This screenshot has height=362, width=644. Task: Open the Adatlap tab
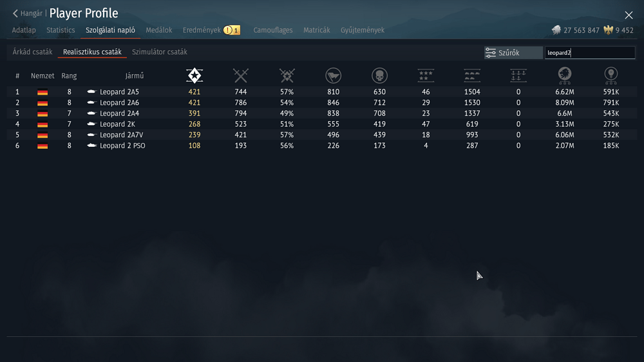(24, 30)
